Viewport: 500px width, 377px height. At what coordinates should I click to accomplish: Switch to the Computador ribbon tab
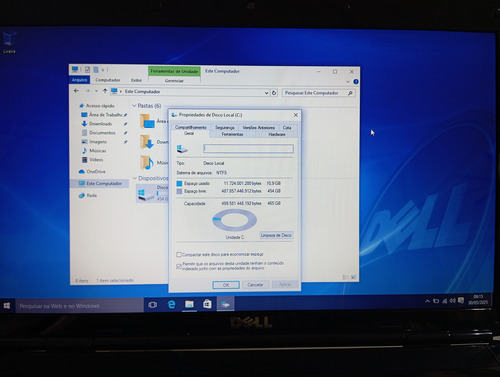[x=108, y=80]
